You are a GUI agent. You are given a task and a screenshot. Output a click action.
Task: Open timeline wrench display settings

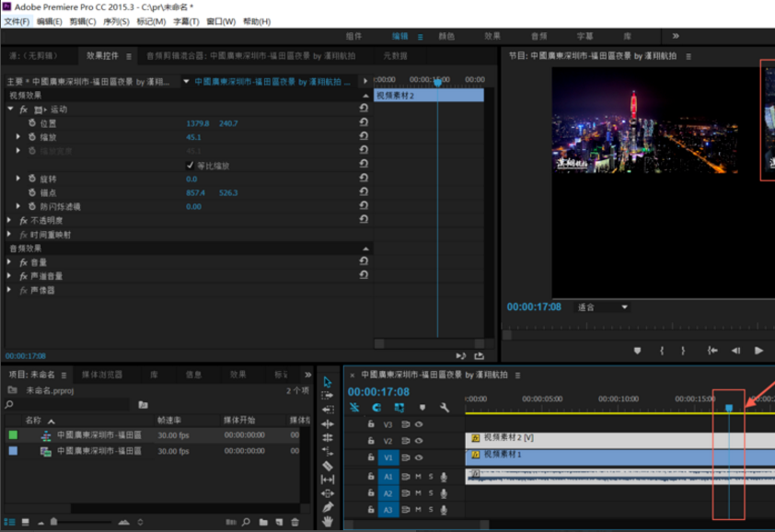(445, 407)
